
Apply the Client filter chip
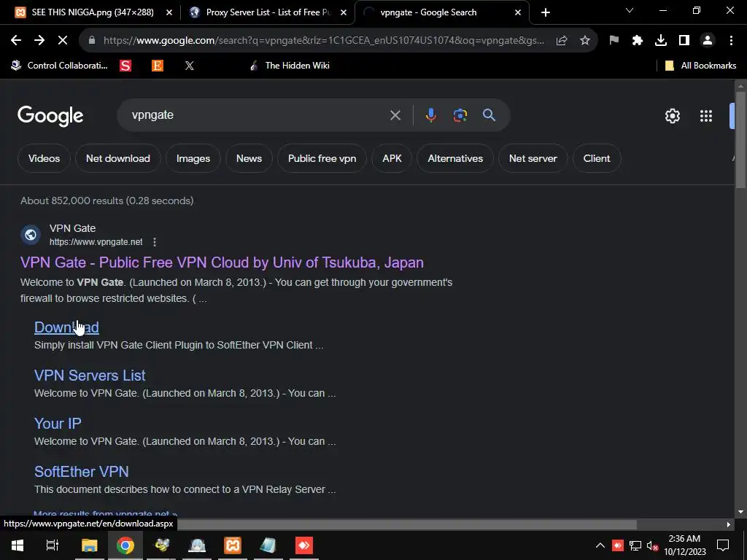tap(597, 158)
